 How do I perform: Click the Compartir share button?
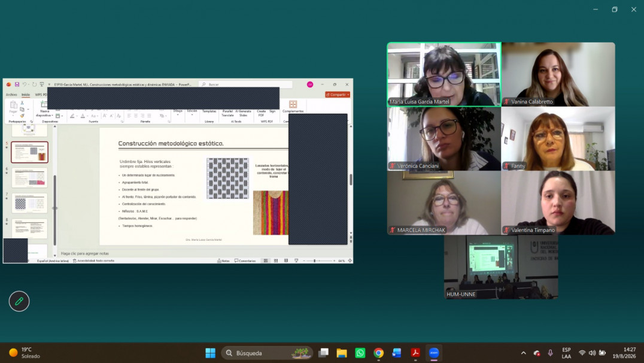click(x=338, y=95)
